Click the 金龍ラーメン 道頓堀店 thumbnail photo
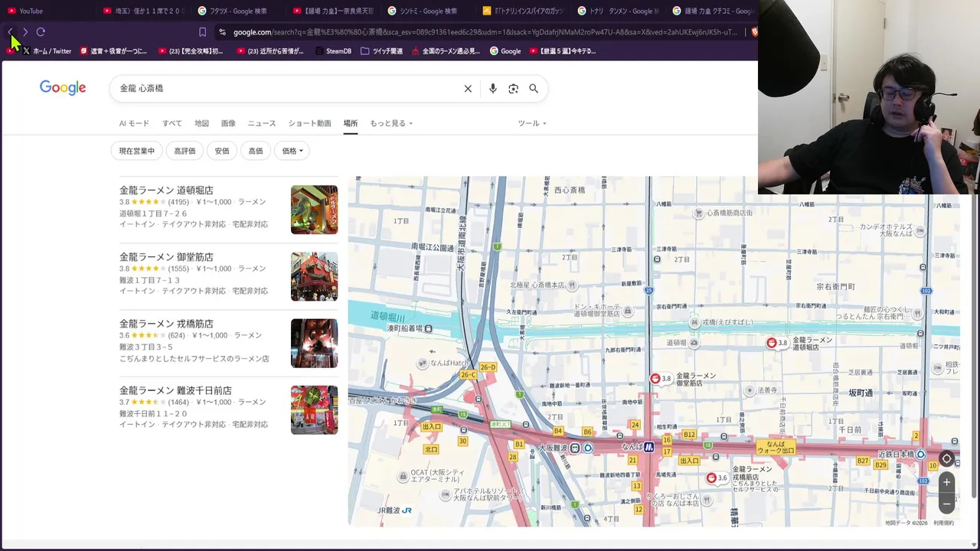The height and width of the screenshot is (551, 980). [314, 210]
